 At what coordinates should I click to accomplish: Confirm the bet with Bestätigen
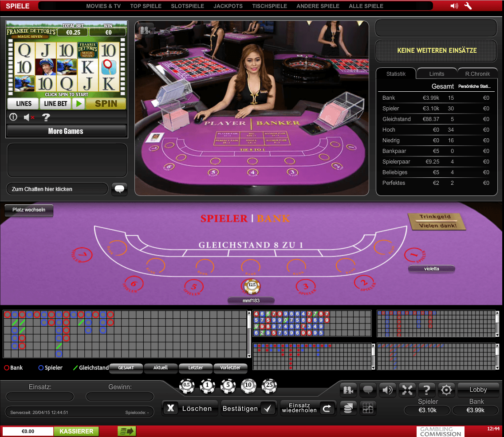click(x=248, y=408)
